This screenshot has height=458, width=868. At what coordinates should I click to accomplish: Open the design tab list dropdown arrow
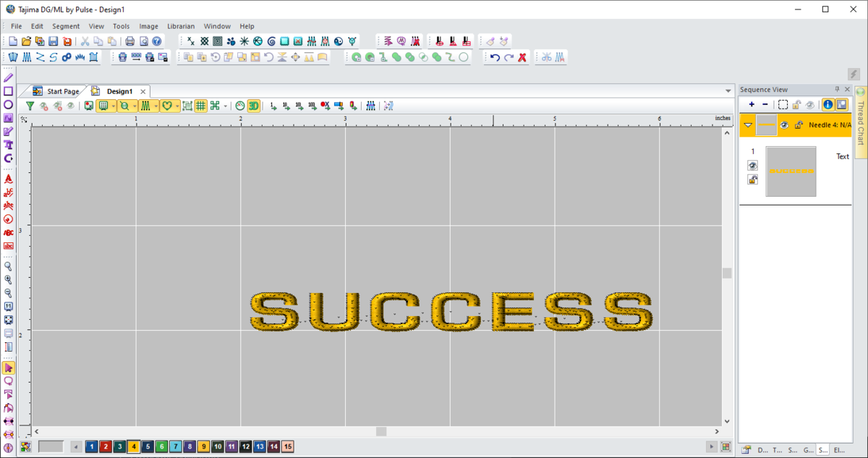[x=728, y=90]
